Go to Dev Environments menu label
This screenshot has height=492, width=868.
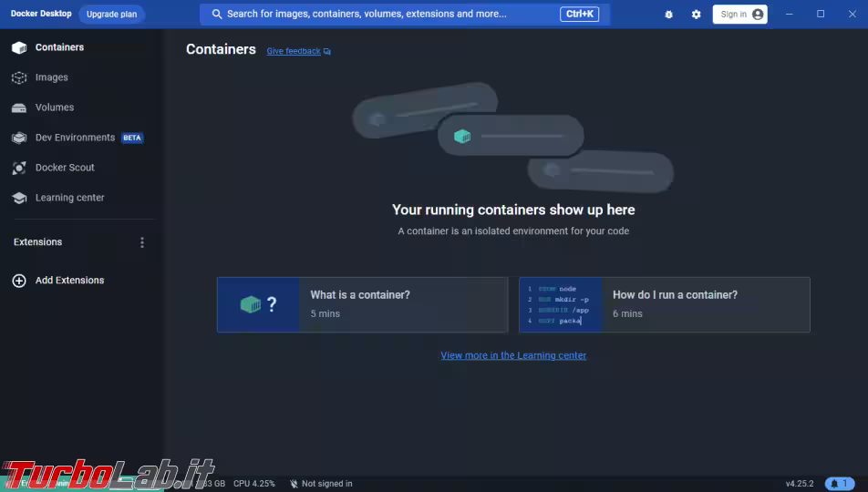[x=76, y=138]
